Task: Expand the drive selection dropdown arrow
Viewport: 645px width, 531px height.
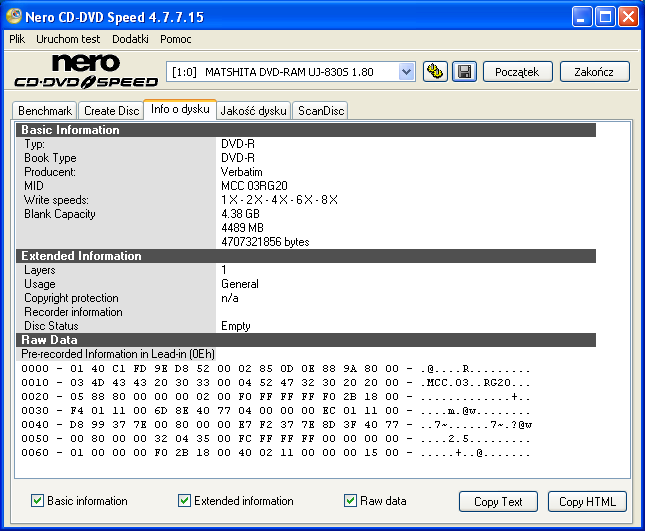Action: point(406,72)
